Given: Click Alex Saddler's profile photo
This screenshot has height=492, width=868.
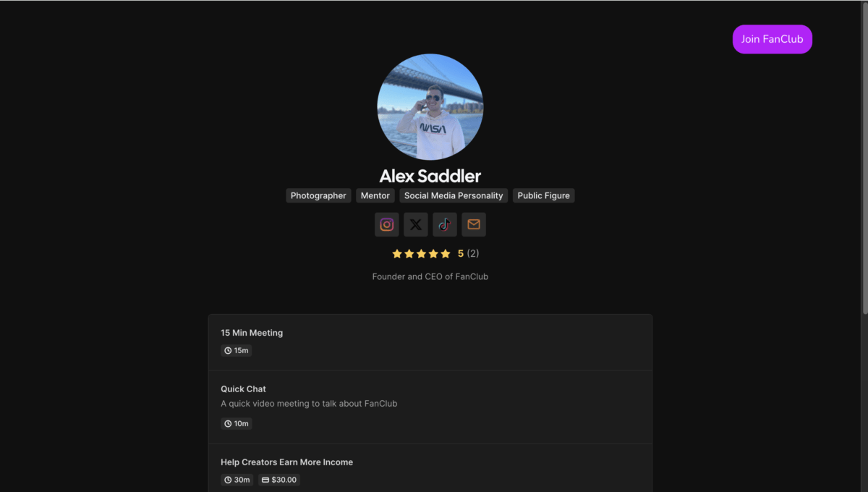Looking at the screenshot, I should [x=430, y=107].
